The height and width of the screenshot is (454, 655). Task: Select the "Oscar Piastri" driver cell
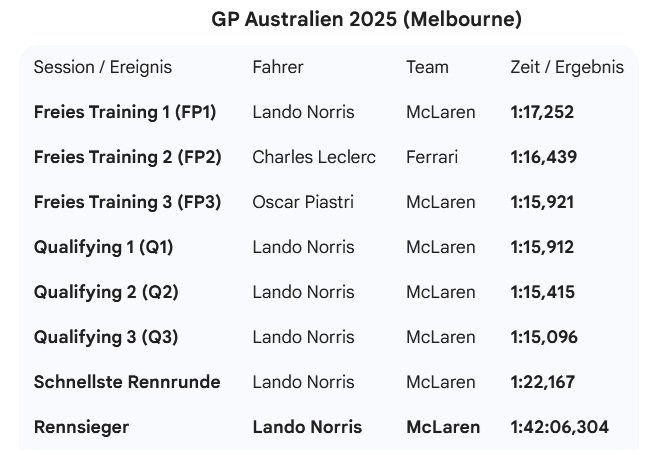302,202
